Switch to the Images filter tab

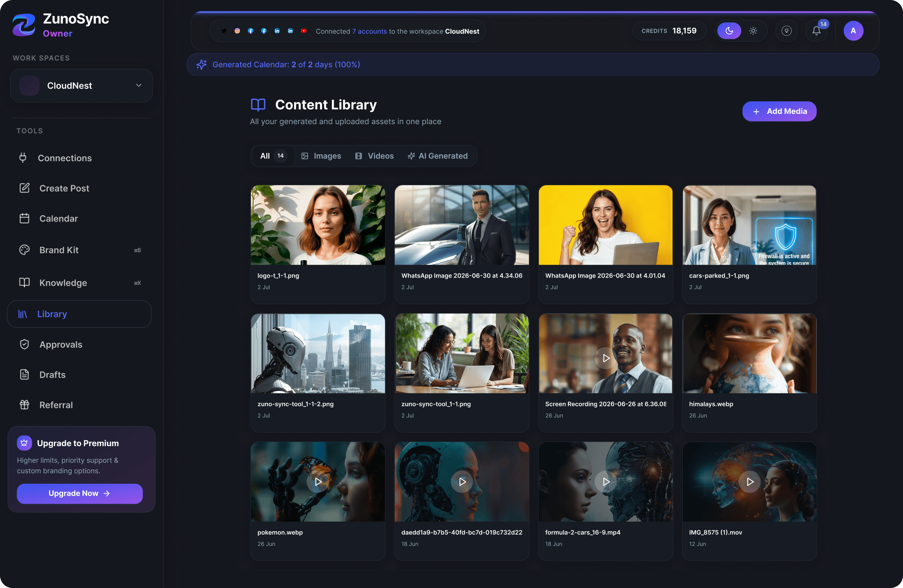pos(321,156)
